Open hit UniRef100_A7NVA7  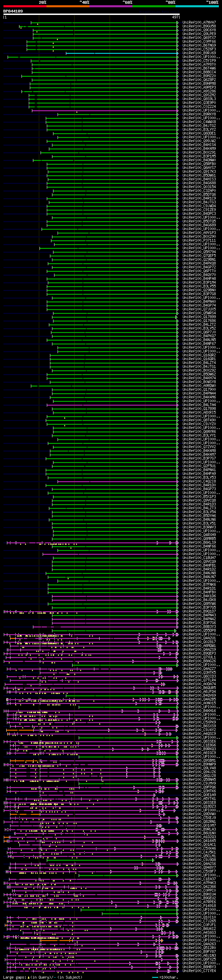[199, 23]
